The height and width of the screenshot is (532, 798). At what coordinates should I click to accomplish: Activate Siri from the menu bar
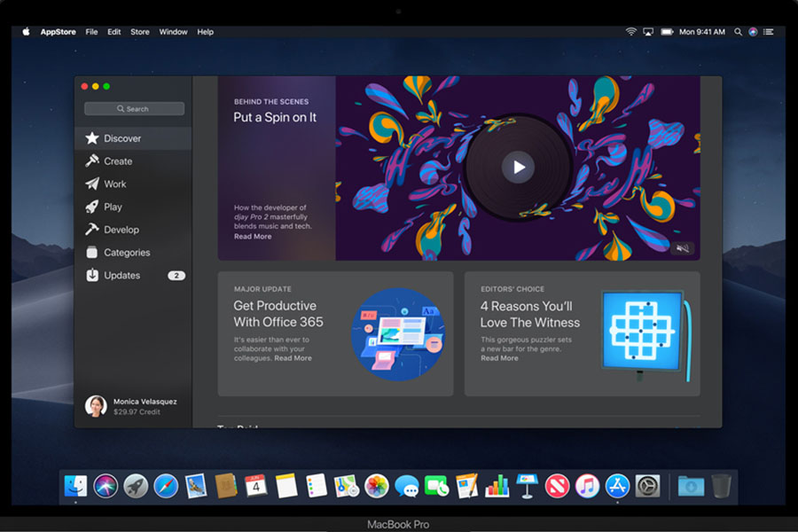(x=753, y=32)
